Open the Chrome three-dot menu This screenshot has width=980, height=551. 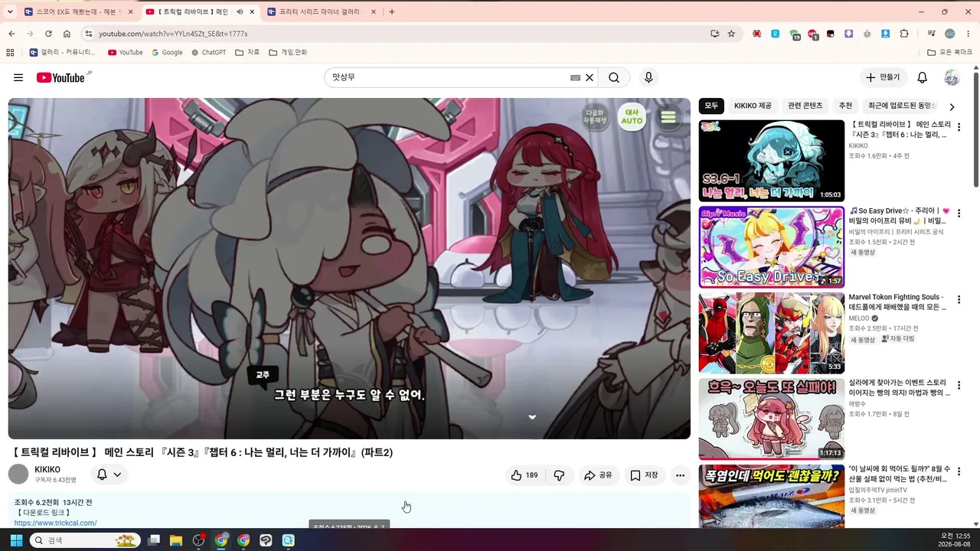[x=969, y=34]
